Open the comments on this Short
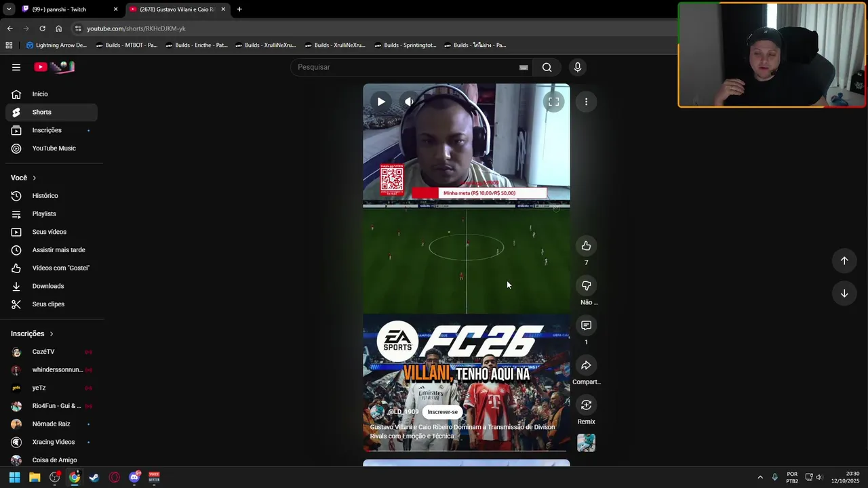868x488 pixels. 587,325
